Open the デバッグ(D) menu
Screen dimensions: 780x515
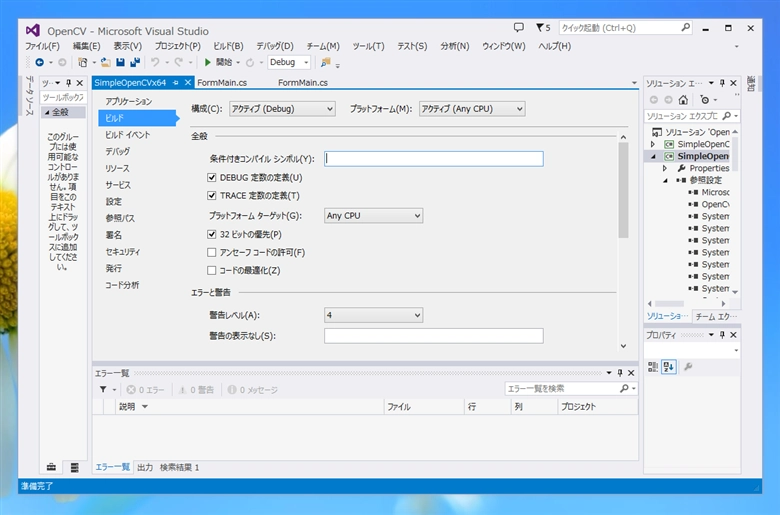pos(275,46)
